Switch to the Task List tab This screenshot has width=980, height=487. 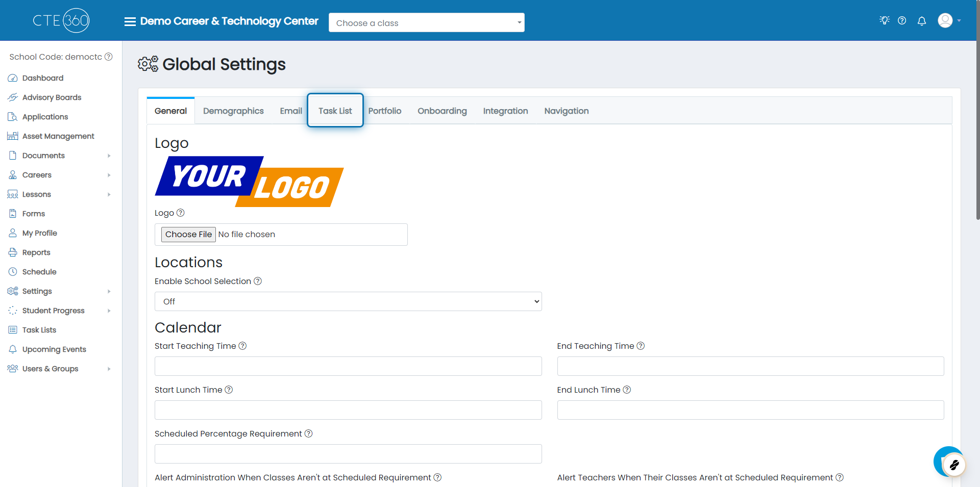(335, 111)
